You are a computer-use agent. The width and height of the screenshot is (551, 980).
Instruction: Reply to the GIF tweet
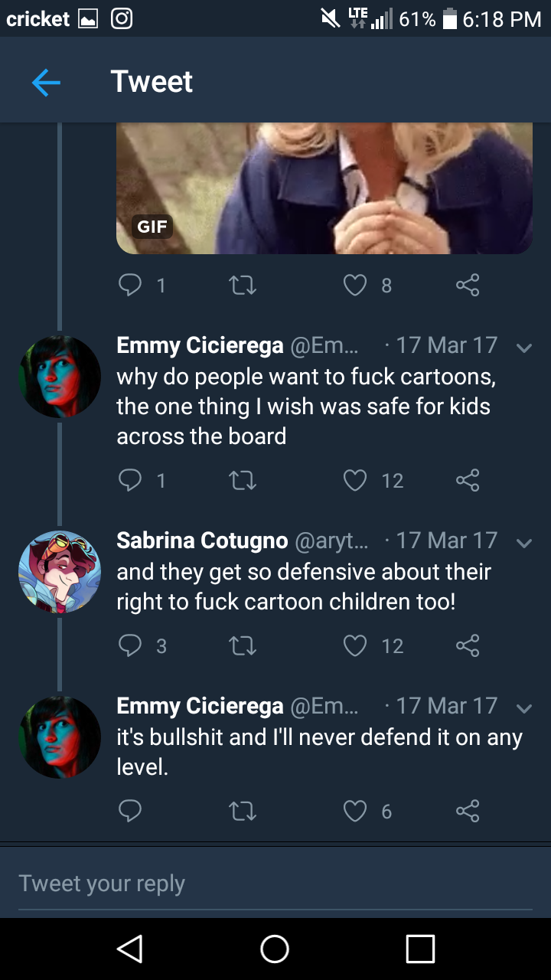click(130, 285)
